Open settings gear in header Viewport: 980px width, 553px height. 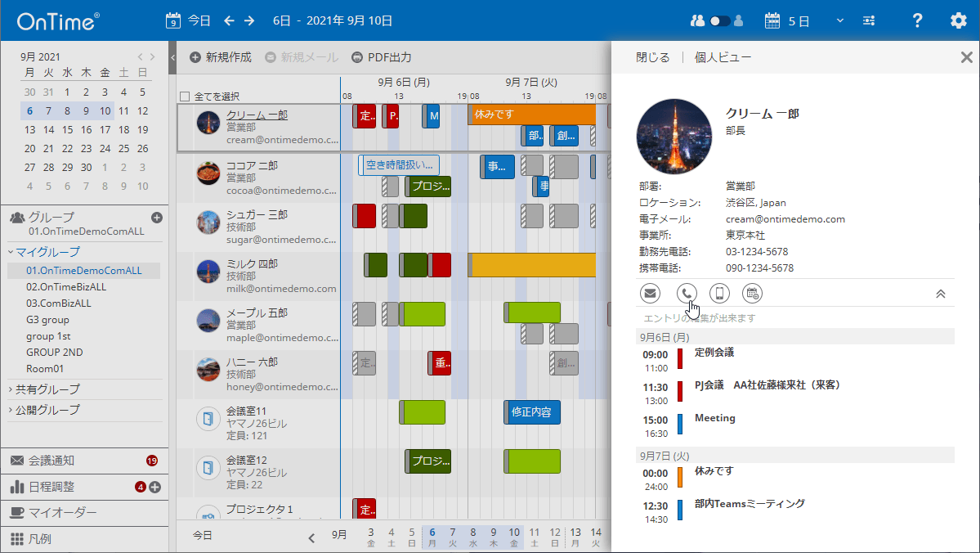point(958,20)
